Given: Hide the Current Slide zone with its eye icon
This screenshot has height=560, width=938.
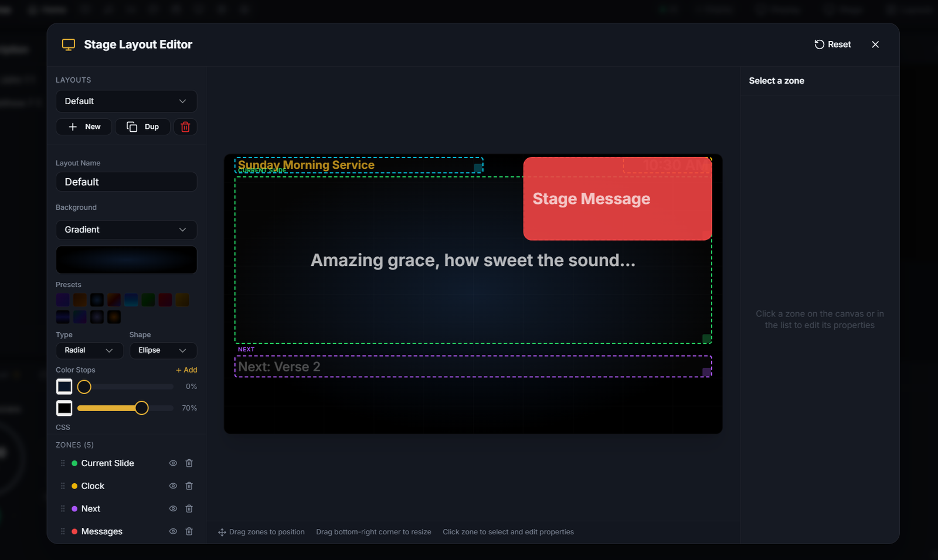Looking at the screenshot, I should (172, 463).
